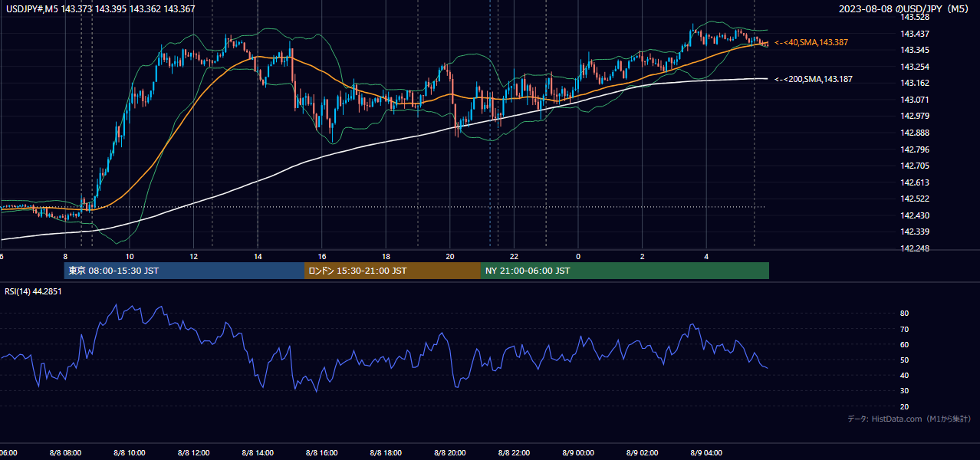Click the 8/8 14:00 date label
The width and height of the screenshot is (980, 460).
(x=257, y=452)
